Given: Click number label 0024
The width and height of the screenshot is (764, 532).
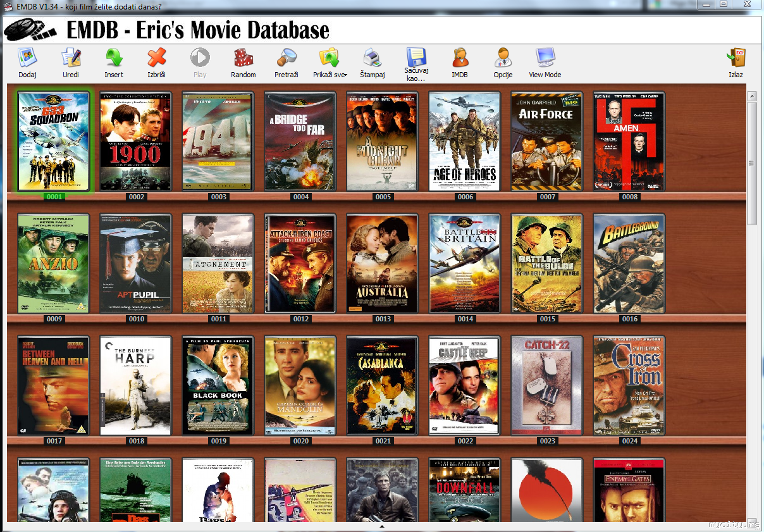Looking at the screenshot, I should [630, 441].
